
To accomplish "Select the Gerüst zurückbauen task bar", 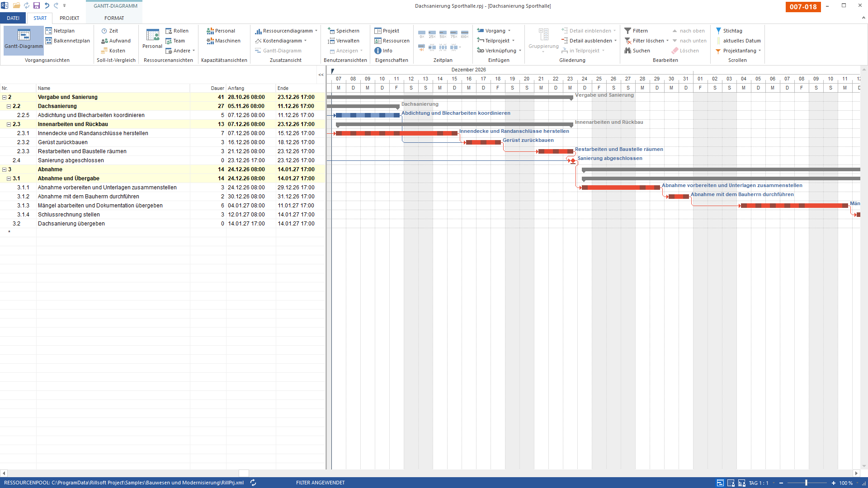I will point(483,142).
